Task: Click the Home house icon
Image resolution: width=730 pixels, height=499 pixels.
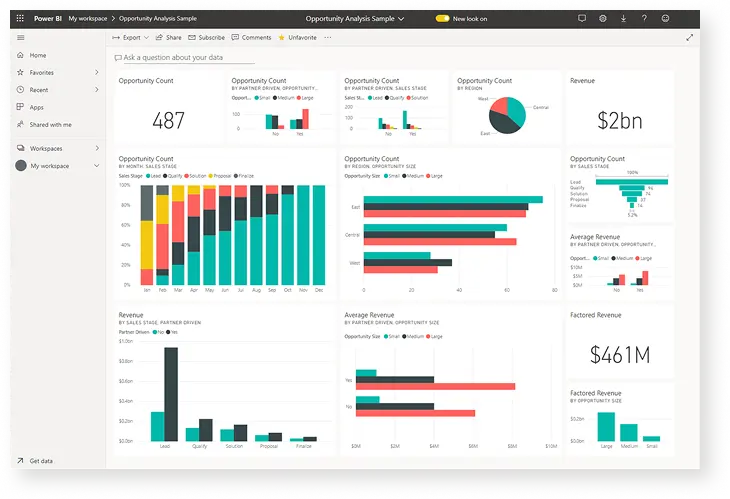Action: click(x=20, y=55)
